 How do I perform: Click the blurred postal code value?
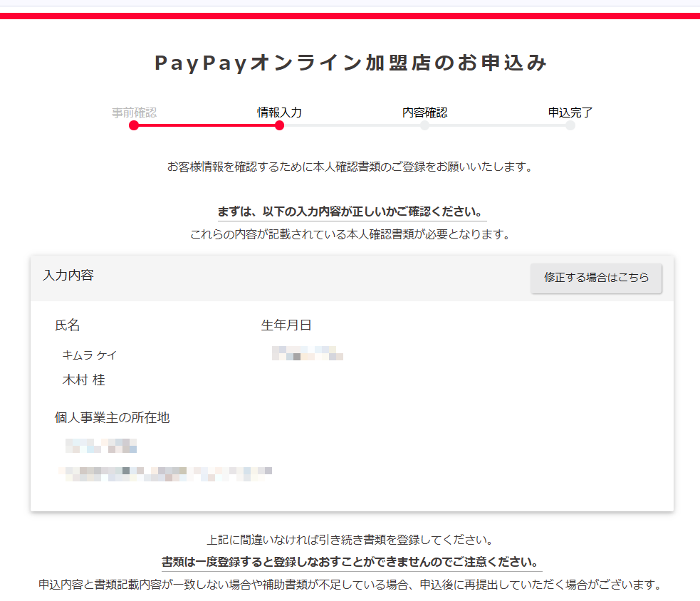(x=101, y=446)
